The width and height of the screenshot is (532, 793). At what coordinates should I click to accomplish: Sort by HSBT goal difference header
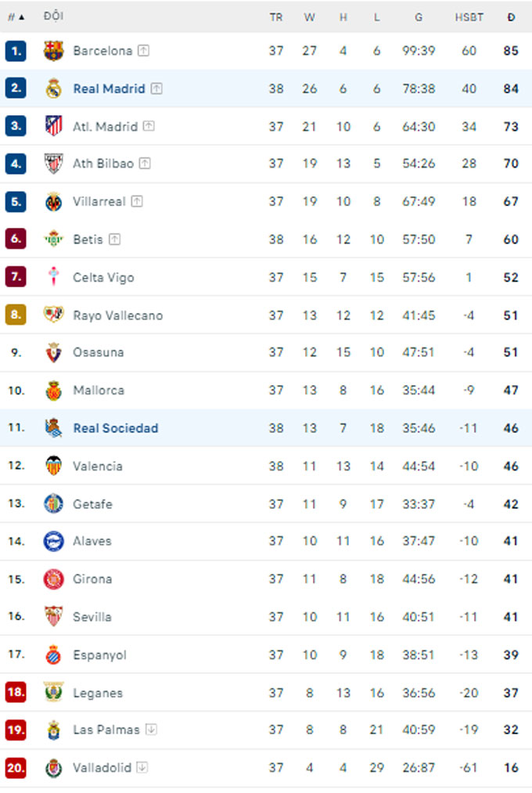469,17
